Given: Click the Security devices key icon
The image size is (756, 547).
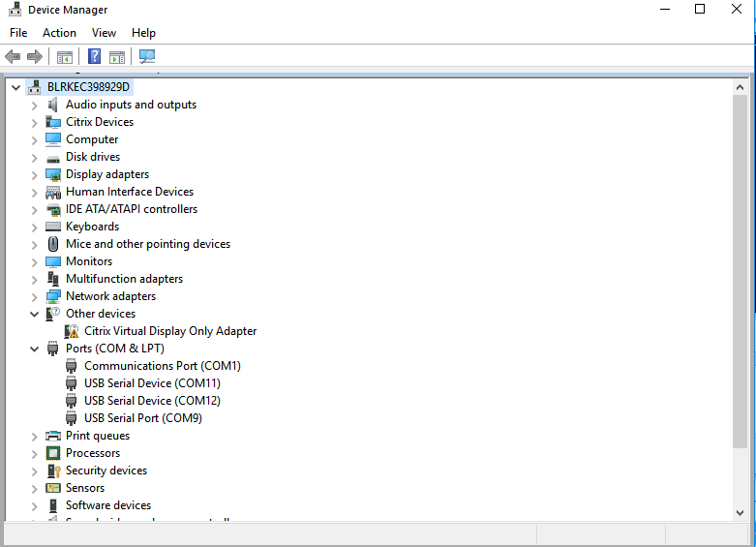Looking at the screenshot, I should 53,471.
